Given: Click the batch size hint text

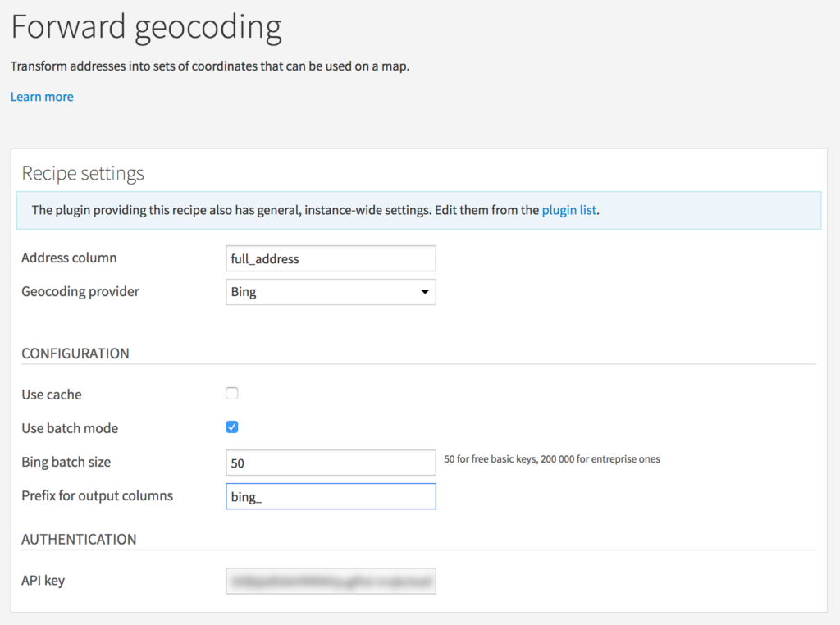Looking at the screenshot, I should (551, 459).
